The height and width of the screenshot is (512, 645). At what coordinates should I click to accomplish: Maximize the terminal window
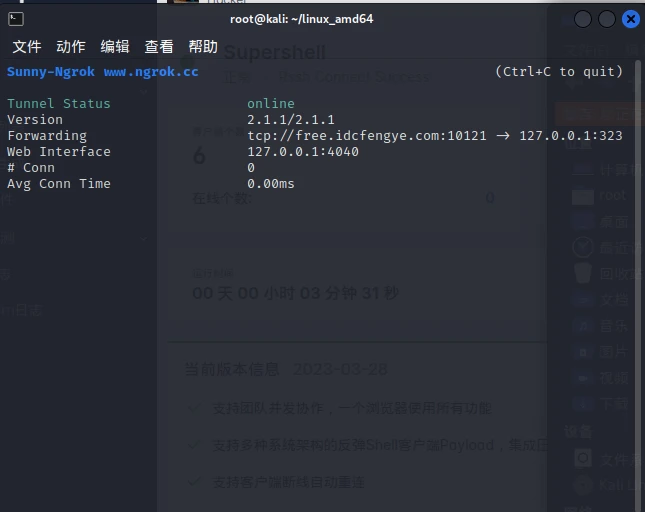606,19
